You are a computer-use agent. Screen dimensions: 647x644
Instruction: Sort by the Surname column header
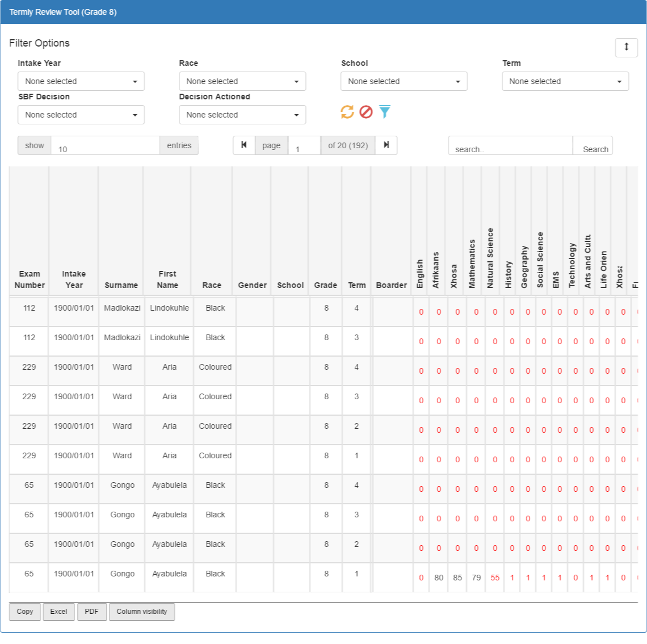click(121, 285)
